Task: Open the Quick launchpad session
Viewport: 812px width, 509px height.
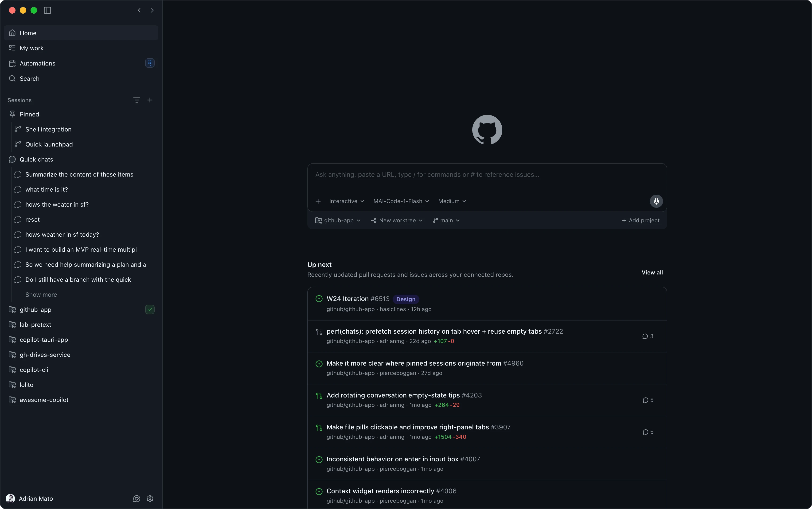Action: (x=81, y=144)
